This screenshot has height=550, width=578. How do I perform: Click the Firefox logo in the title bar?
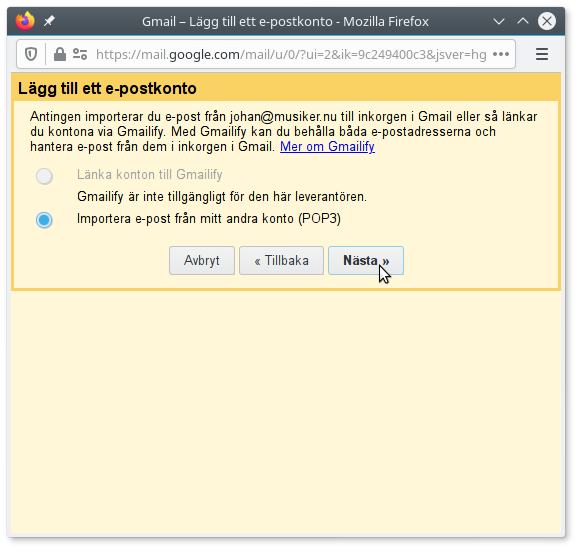pos(25,21)
